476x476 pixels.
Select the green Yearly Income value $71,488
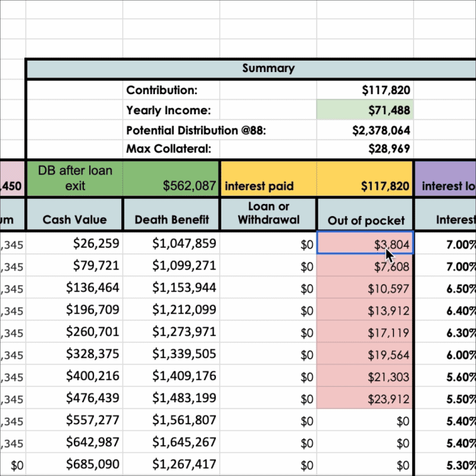(x=365, y=110)
